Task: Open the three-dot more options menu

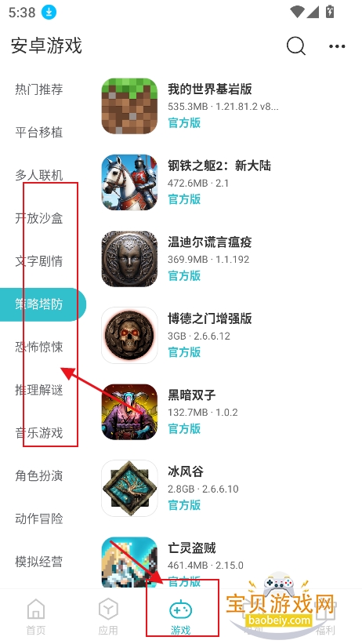Action: (x=337, y=46)
